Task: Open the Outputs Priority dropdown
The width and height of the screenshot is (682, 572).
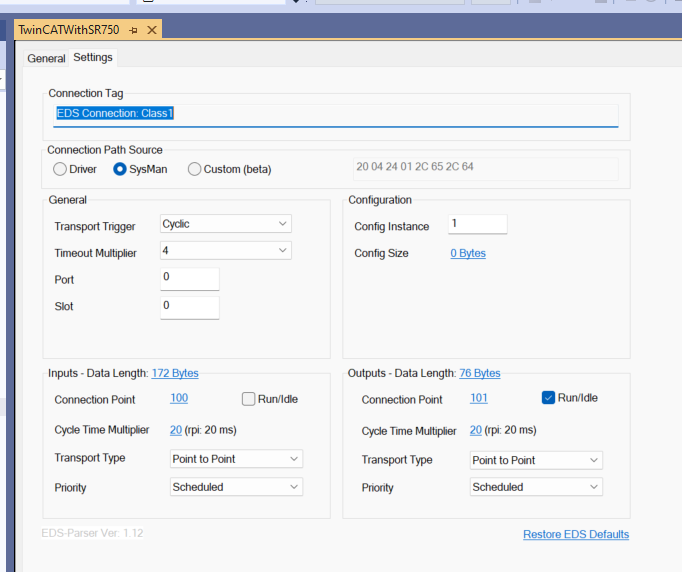Action: point(536,487)
